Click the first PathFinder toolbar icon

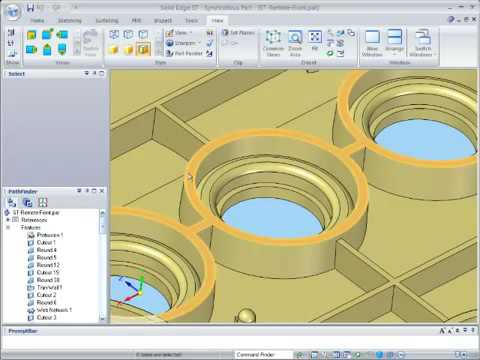tap(12, 202)
